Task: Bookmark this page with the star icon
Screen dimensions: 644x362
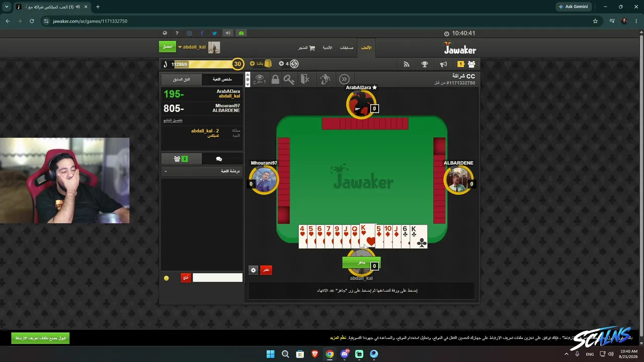Action: click(595, 21)
